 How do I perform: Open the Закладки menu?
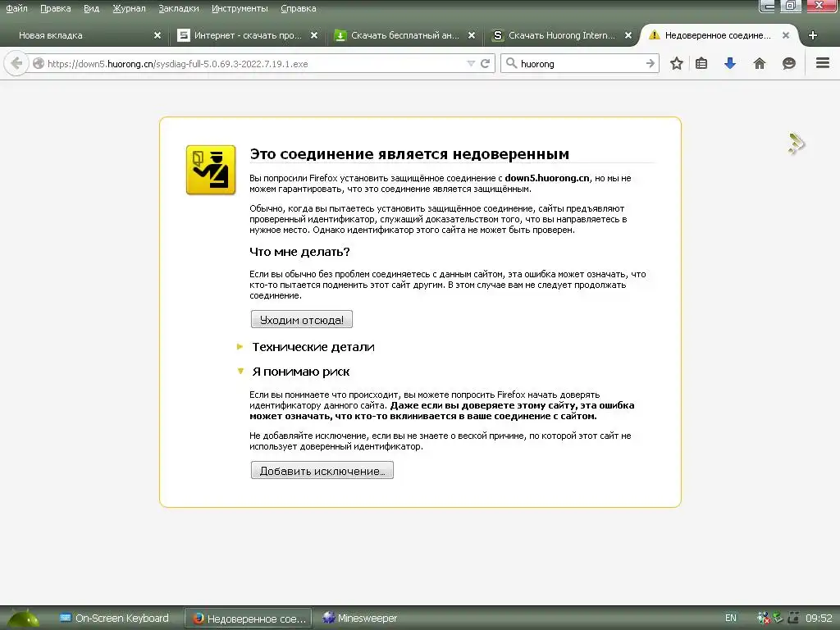click(x=178, y=8)
